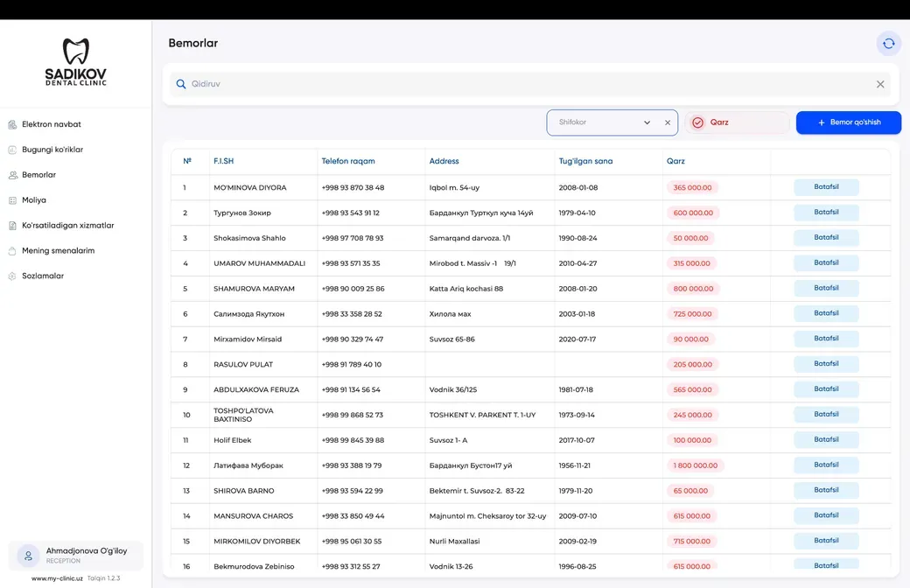Click the 725 000.00 debt badge
The height and width of the screenshot is (588, 910).
[692, 314]
